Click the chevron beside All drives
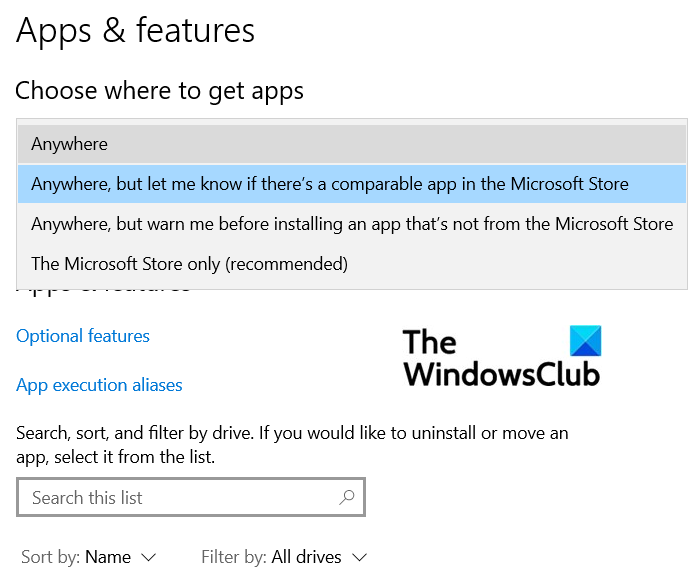This screenshot has width=700, height=587. point(359,557)
